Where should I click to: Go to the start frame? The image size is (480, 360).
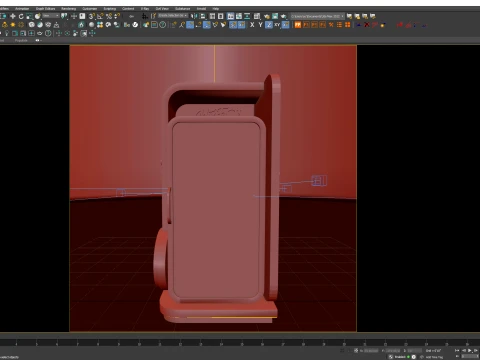(457, 350)
